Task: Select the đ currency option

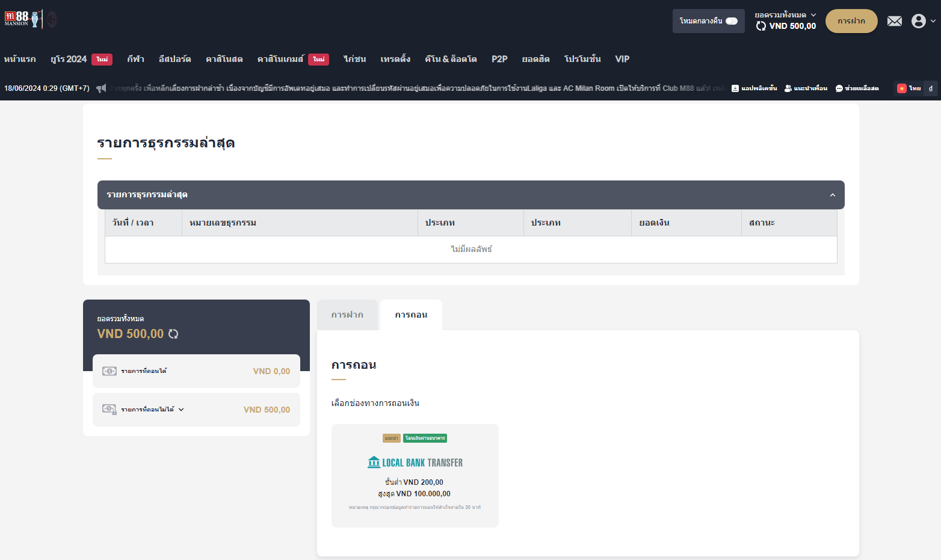Action: pos(930,88)
